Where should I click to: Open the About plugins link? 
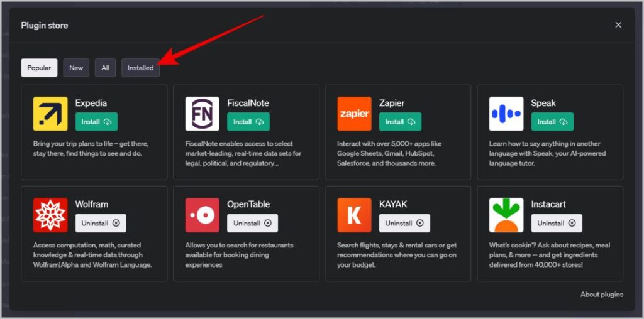pos(602,295)
